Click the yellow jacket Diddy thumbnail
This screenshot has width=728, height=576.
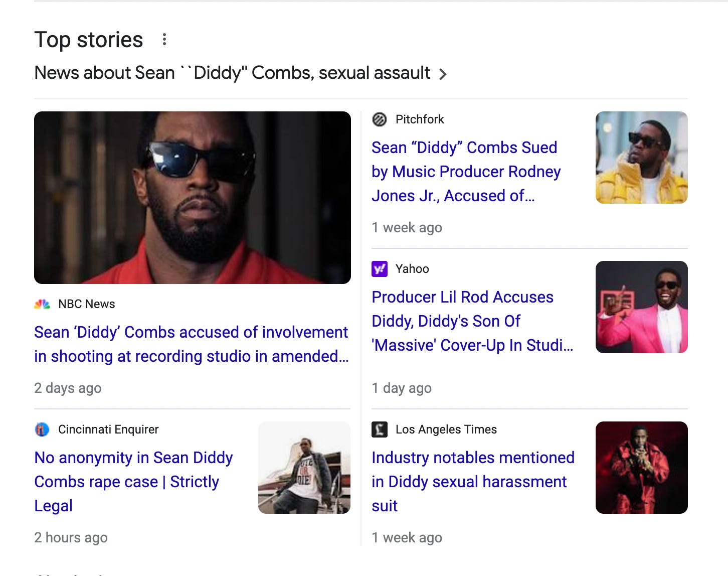click(641, 157)
